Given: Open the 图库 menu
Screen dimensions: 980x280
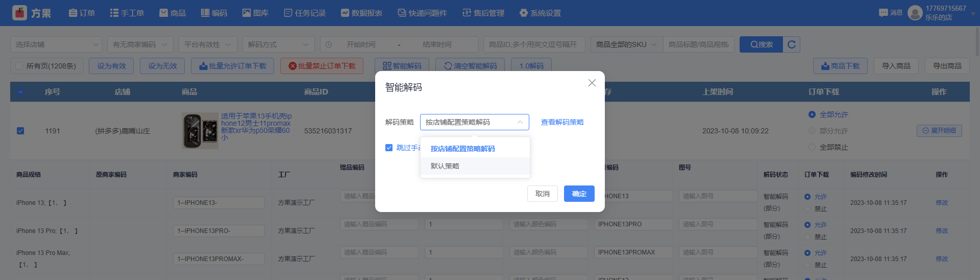Looking at the screenshot, I should [255, 13].
